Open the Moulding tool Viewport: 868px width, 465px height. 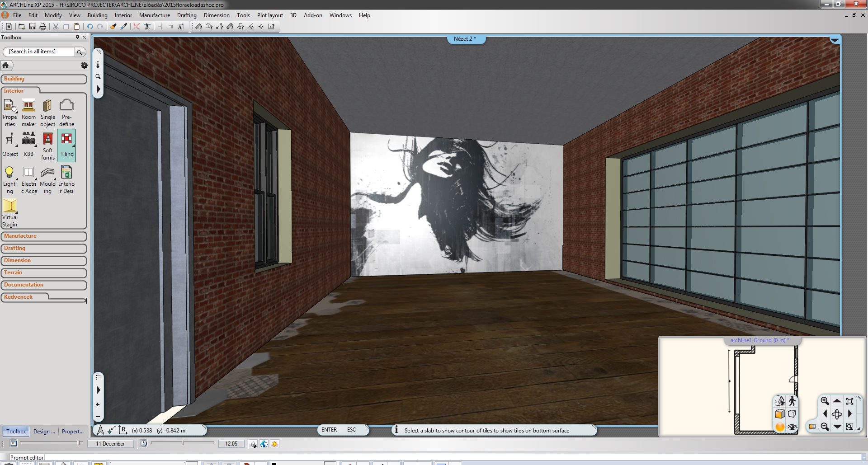(x=47, y=180)
